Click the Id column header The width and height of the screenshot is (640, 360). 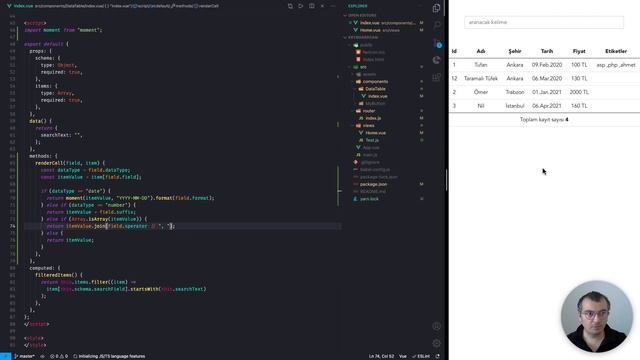(454, 51)
